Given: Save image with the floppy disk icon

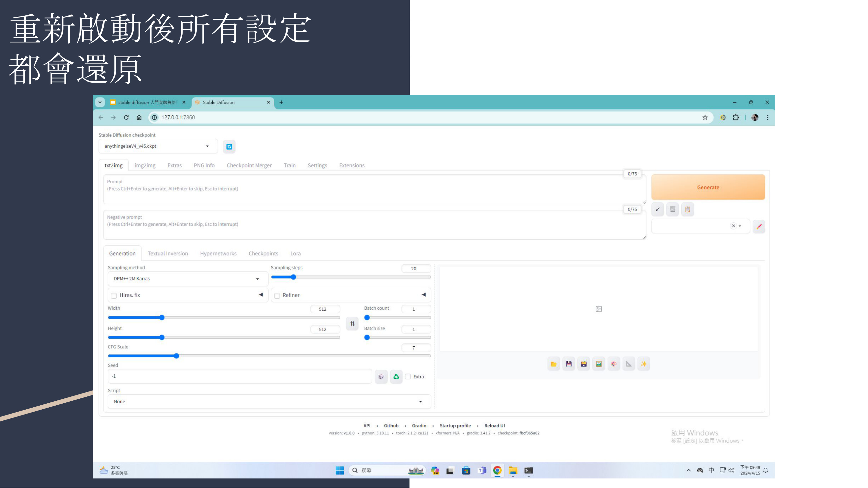Looking at the screenshot, I should coord(569,364).
